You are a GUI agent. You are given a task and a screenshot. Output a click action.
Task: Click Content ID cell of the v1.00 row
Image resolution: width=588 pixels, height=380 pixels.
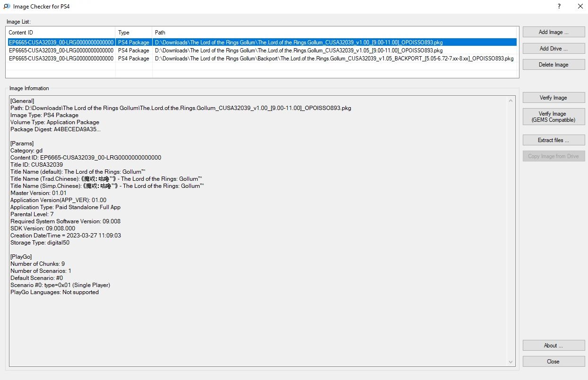pyautogui.click(x=61, y=42)
